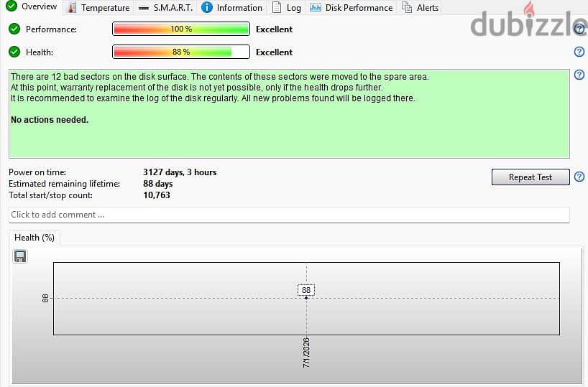This screenshot has width=588, height=387.
Task: Open the Temperature tab
Action: 98,7
